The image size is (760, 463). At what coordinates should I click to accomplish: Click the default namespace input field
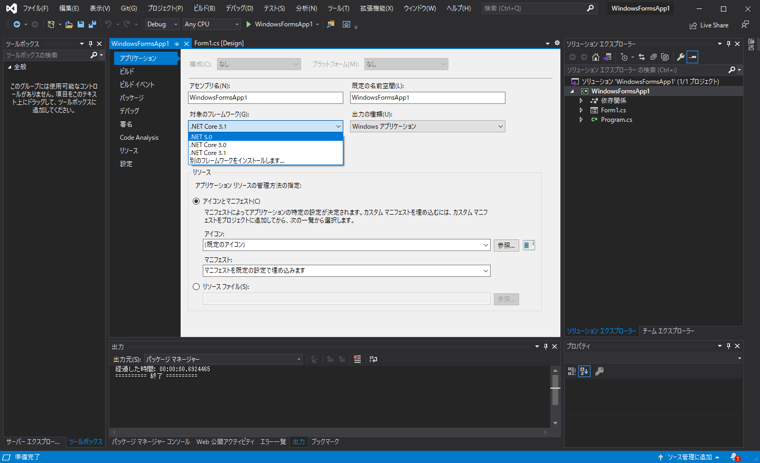coord(428,97)
